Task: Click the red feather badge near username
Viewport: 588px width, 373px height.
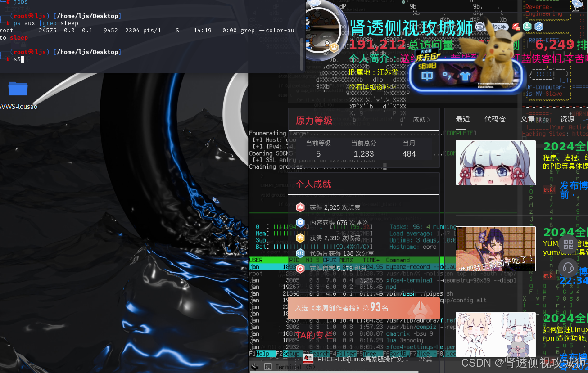Action: (x=516, y=27)
